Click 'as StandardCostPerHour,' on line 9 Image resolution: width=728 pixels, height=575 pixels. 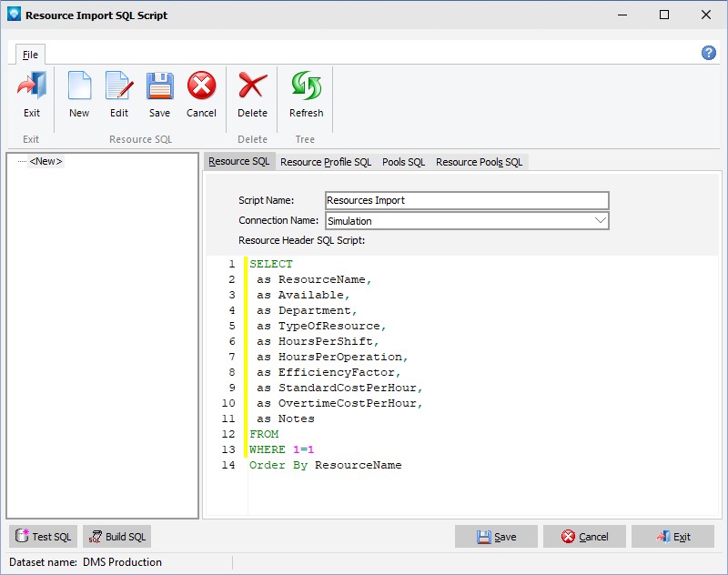point(339,388)
